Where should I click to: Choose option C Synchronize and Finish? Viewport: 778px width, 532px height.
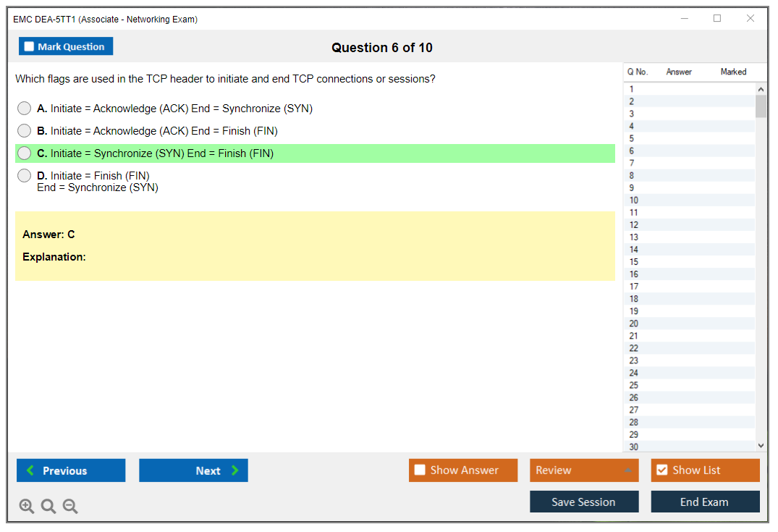[25, 153]
